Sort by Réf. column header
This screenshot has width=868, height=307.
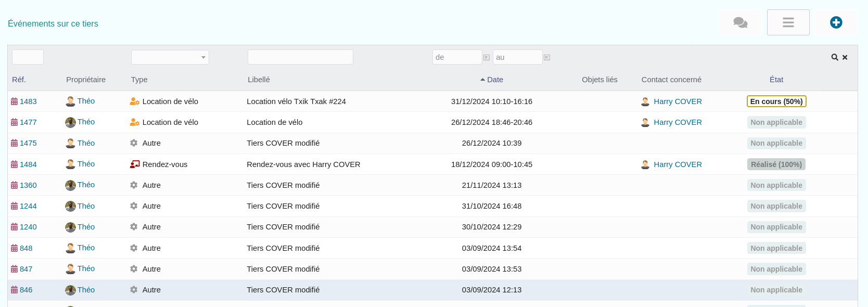(x=19, y=80)
